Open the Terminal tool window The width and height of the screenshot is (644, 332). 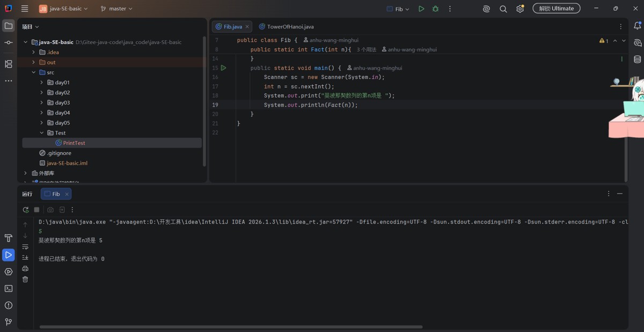point(9,288)
